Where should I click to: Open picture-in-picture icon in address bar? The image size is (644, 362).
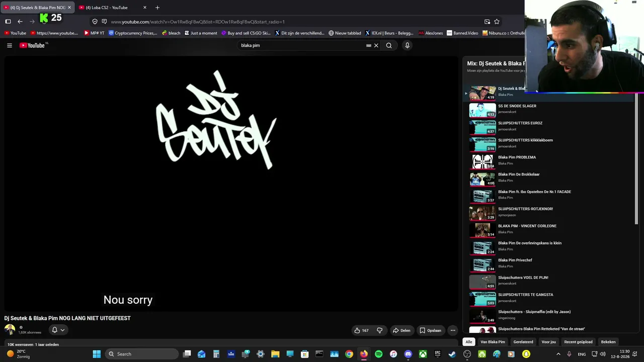pos(487,22)
